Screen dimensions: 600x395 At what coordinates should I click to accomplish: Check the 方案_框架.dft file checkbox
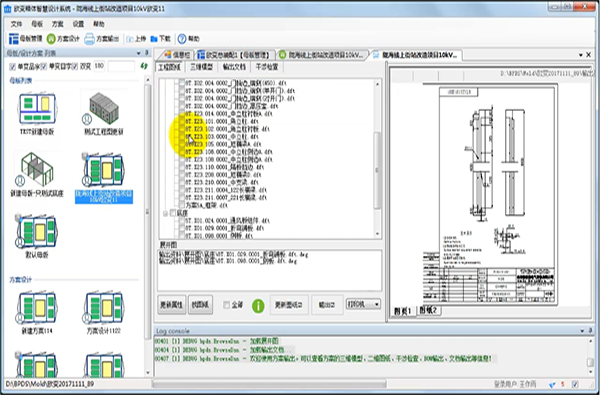point(181,205)
